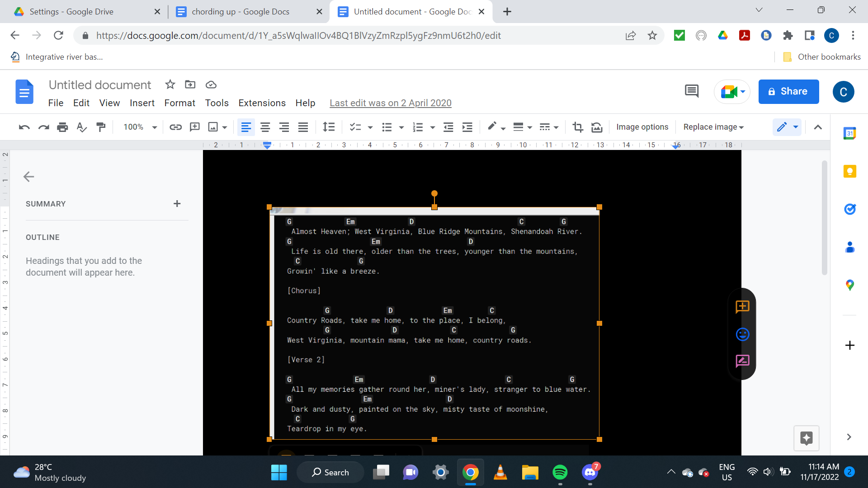
Task: Expand the Replace image dropdown
Action: click(x=713, y=127)
